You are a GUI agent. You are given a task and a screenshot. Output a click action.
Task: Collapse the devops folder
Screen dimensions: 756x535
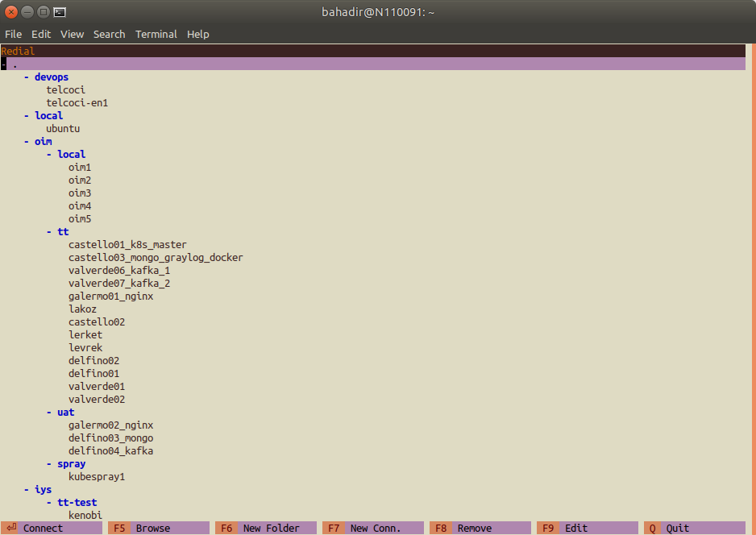[26, 77]
